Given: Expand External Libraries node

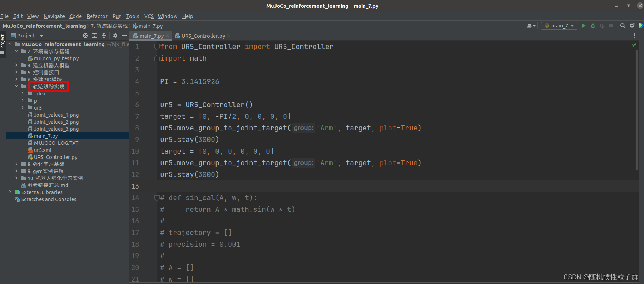Looking at the screenshot, I should pos(10,192).
